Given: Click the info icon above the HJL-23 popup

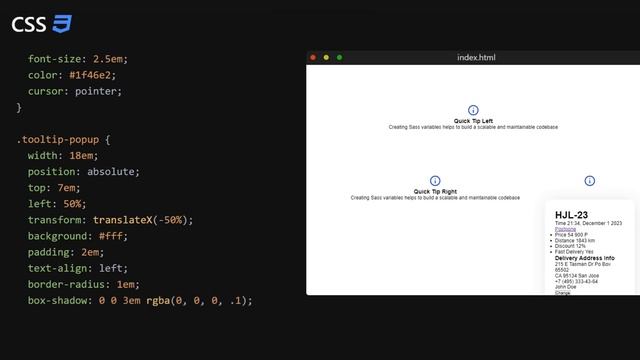Looking at the screenshot, I should point(589,181).
